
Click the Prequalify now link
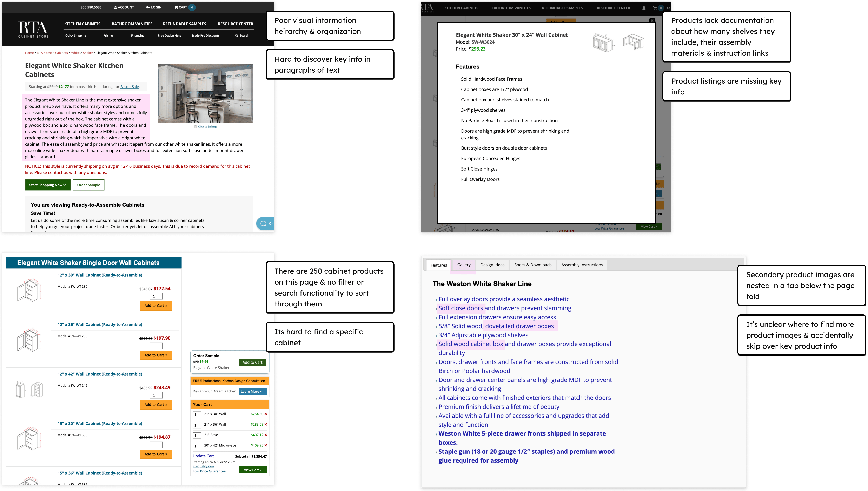[x=203, y=466]
